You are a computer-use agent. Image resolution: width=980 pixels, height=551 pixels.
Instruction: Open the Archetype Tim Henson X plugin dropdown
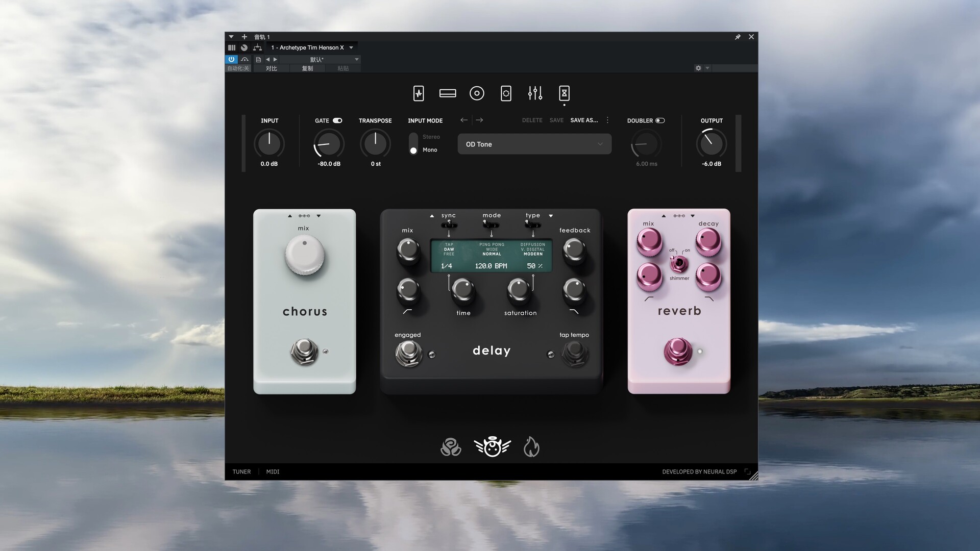(351, 47)
